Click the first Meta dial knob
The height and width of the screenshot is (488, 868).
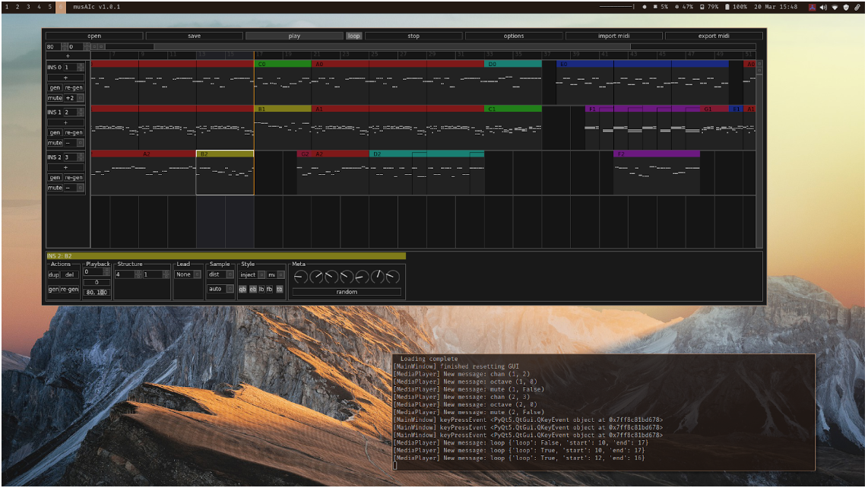click(301, 276)
